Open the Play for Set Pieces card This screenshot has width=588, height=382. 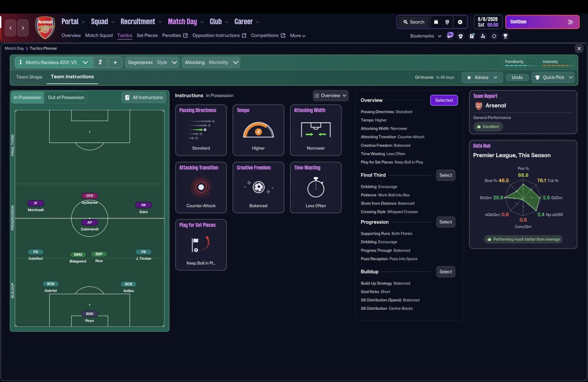(201, 245)
